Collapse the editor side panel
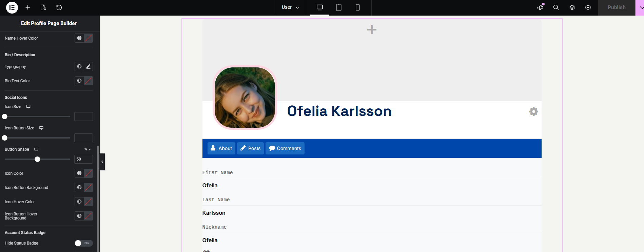644x252 pixels. tap(102, 162)
